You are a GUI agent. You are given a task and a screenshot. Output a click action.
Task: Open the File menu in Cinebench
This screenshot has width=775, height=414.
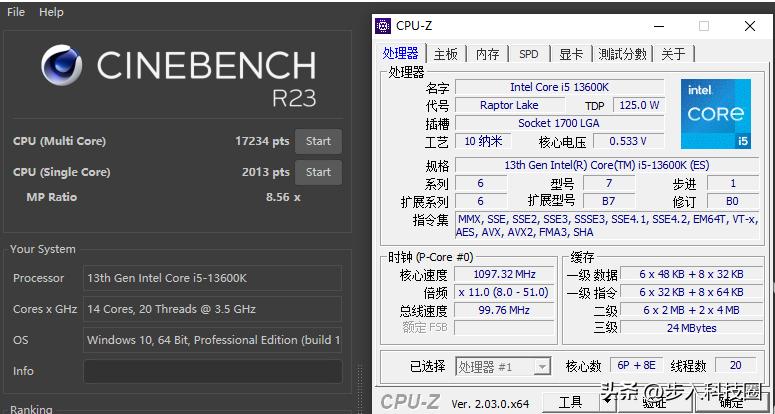[16, 12]
